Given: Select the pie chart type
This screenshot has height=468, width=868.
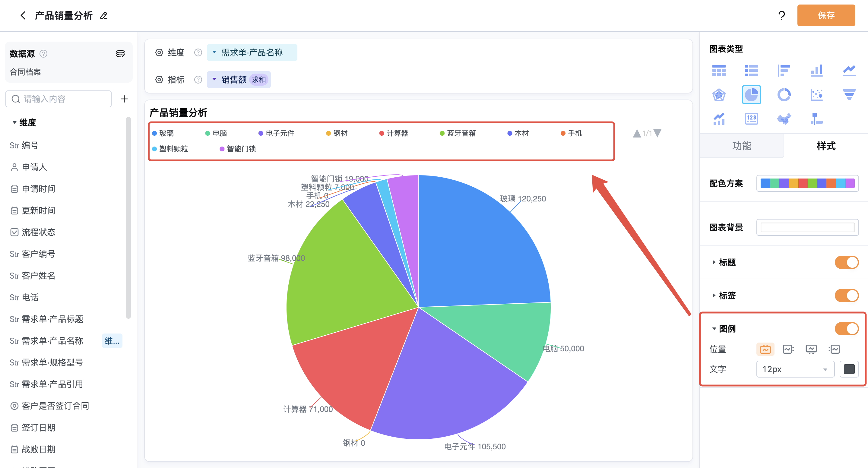Looking at the screenshot, I should click(751, 95).
